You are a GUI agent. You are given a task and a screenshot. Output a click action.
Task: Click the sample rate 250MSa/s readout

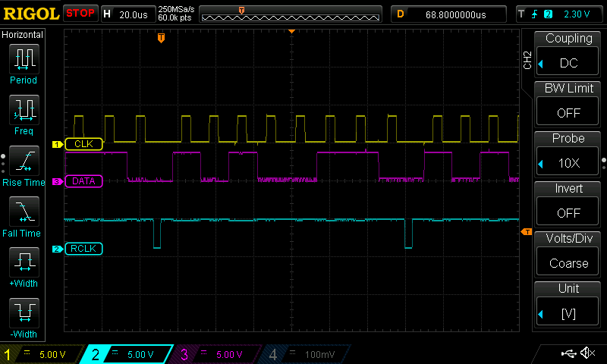pyautogui.click(x=176, y=10)
